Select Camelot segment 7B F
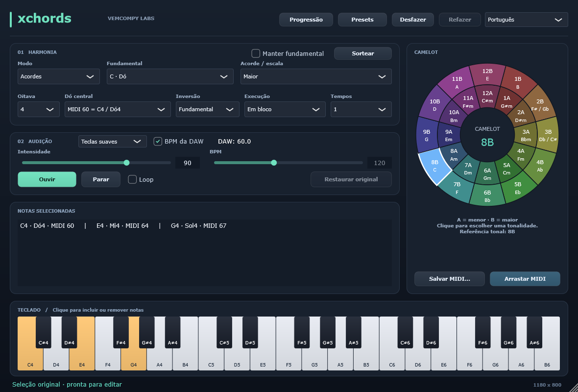 point(457,187)
